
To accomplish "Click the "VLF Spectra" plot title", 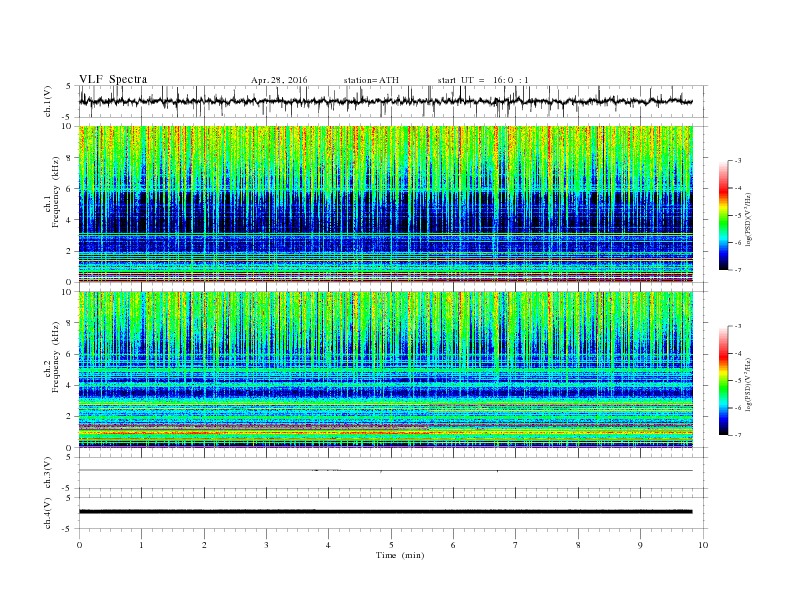I will [113, 79].
